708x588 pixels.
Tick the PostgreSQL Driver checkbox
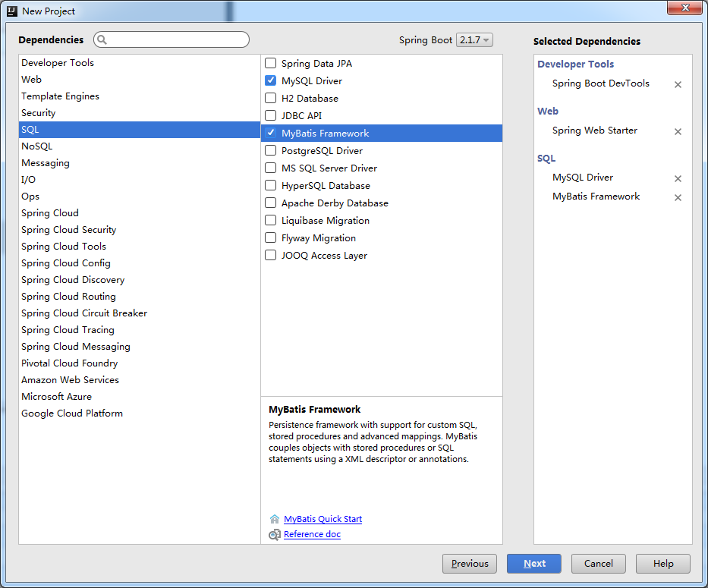click(x=270, y=151)
